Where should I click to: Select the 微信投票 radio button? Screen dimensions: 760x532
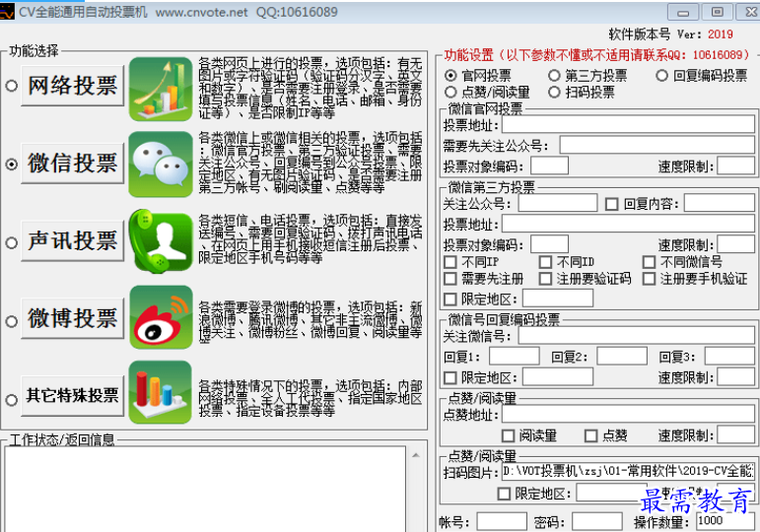pos(12,165)
